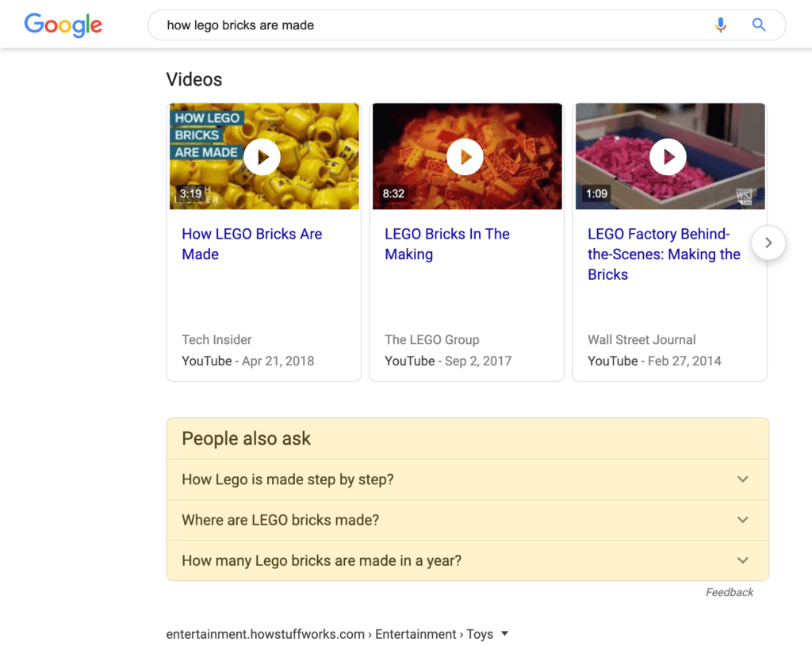The image size is (812, 646).
Task: Show next videos with carousel arrow
Action: coord(768,243)
